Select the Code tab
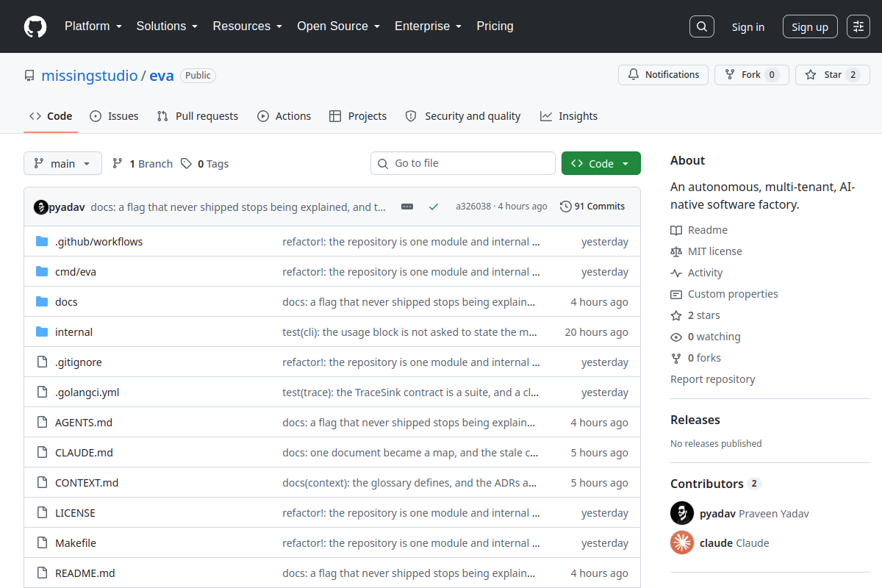The image size is (882, 588). click(x=51, y=116)
